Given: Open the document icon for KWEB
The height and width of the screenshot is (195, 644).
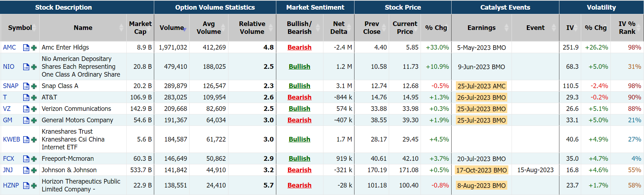Looking at the screenshot, I should tap(26, 139).
